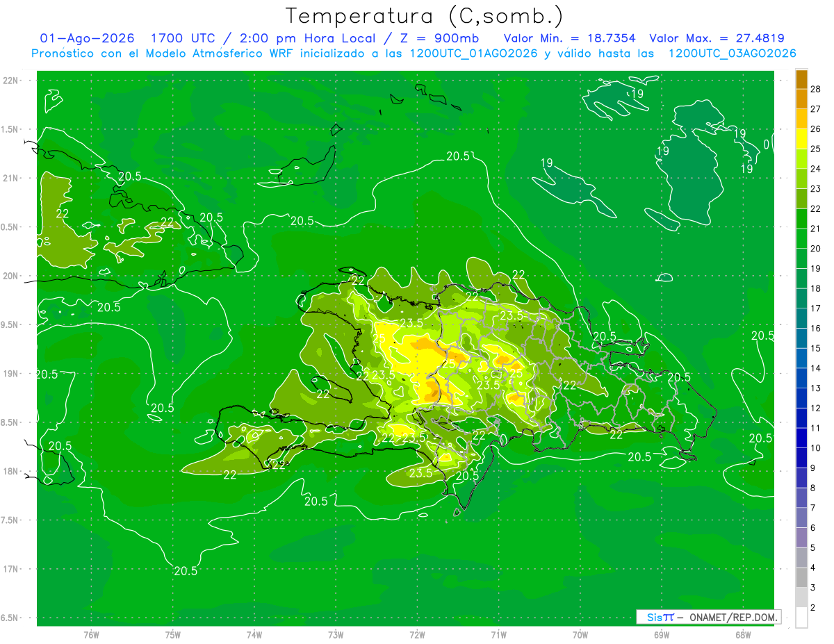Pick the orange legend swatch between 27 and 28
Image resolution: width=834 pixels, height=644 pixels.
pos(801,99)
